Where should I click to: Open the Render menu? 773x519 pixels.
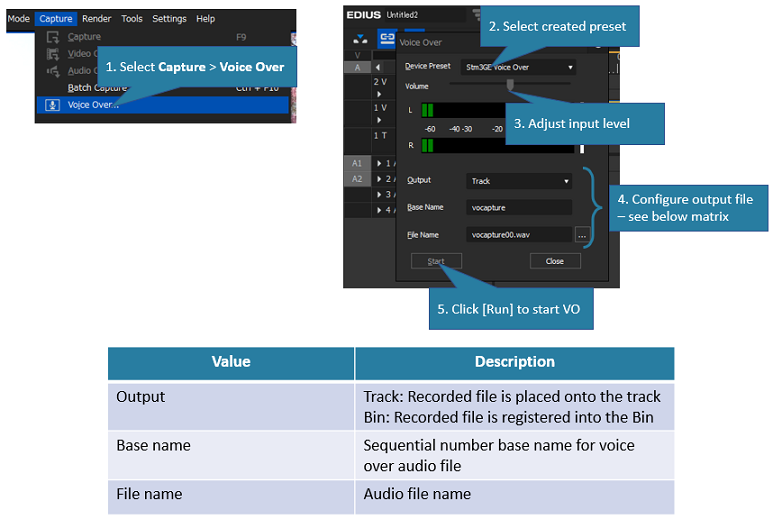(x=97, y=19)
